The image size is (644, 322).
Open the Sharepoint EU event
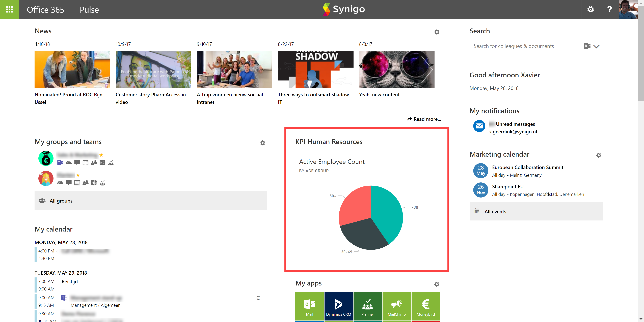(507, 186)
